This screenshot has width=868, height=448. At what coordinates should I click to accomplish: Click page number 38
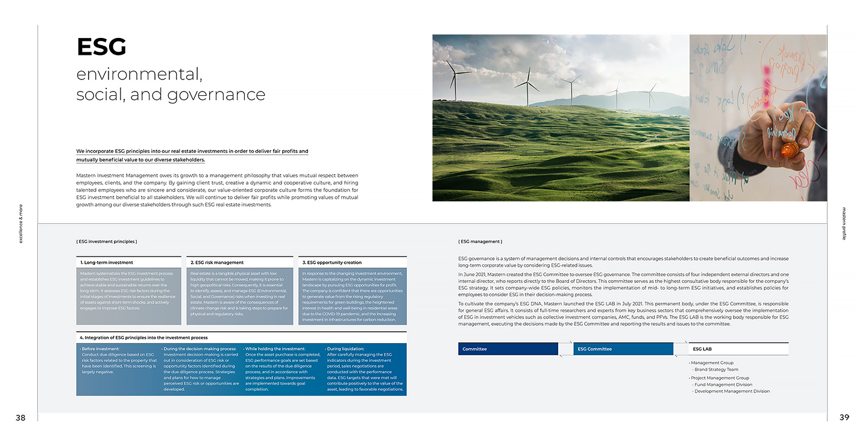(x=20, y=417)
